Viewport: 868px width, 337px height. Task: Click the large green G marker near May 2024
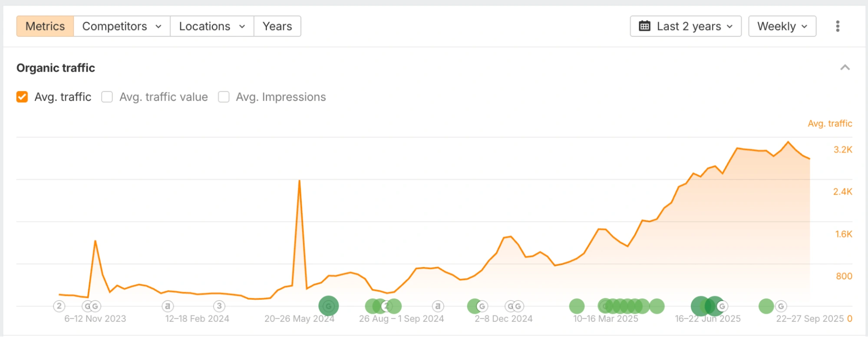(x=328, y=306)
